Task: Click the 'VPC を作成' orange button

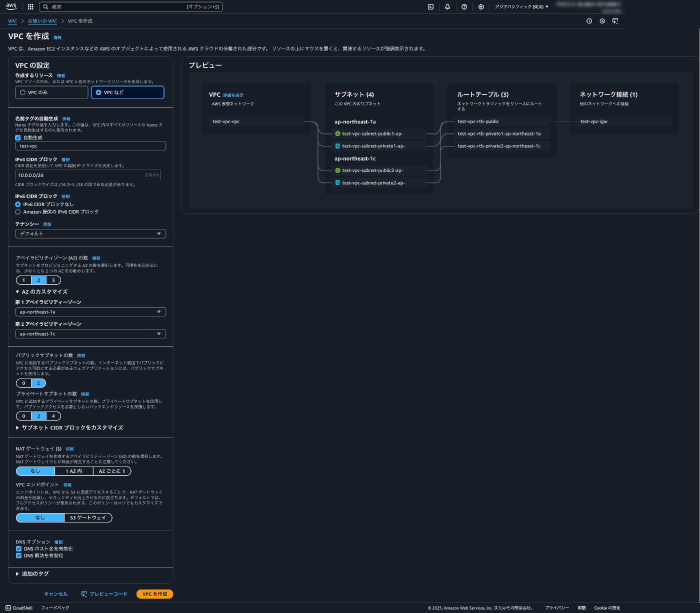Action: pyautogui.click(x=154, y=594)
